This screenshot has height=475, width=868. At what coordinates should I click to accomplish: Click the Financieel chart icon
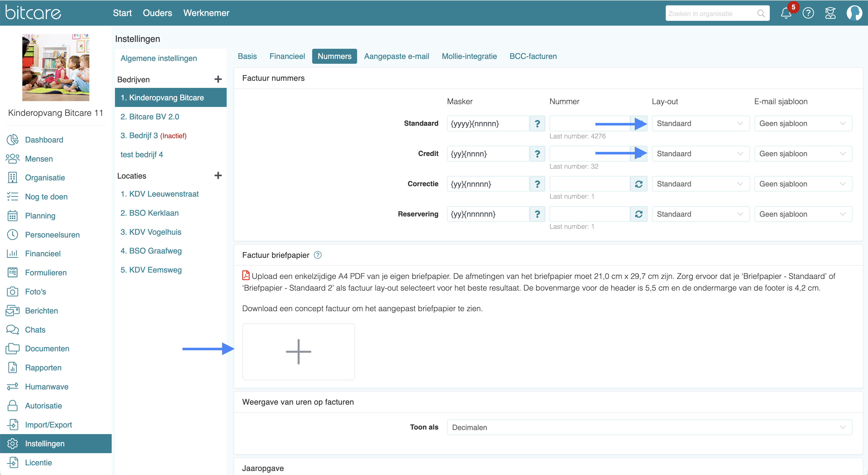(x=12, y=254)
